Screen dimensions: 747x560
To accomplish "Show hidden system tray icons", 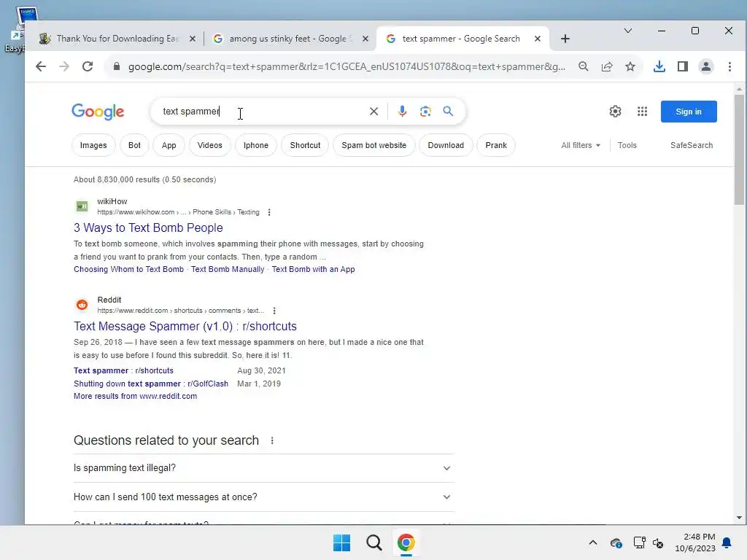I will pyautogui.click(x=592, y=542).
